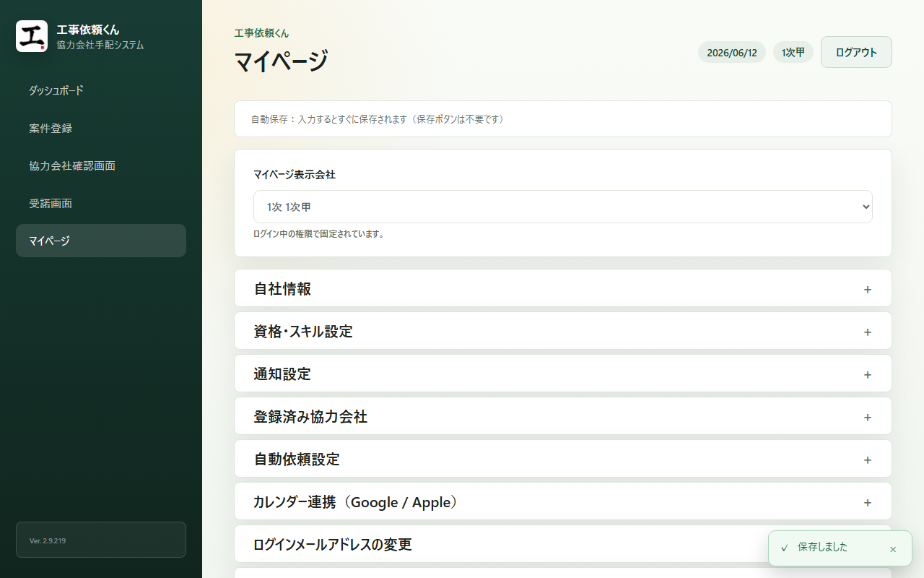Viewport: 924px width, 578px height.
Task: Click the 1次甲 role badge
Action: click(793, 52)
